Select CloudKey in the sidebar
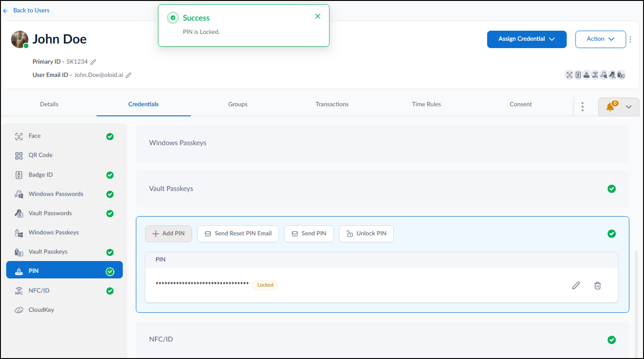 [x=64, y=310]
